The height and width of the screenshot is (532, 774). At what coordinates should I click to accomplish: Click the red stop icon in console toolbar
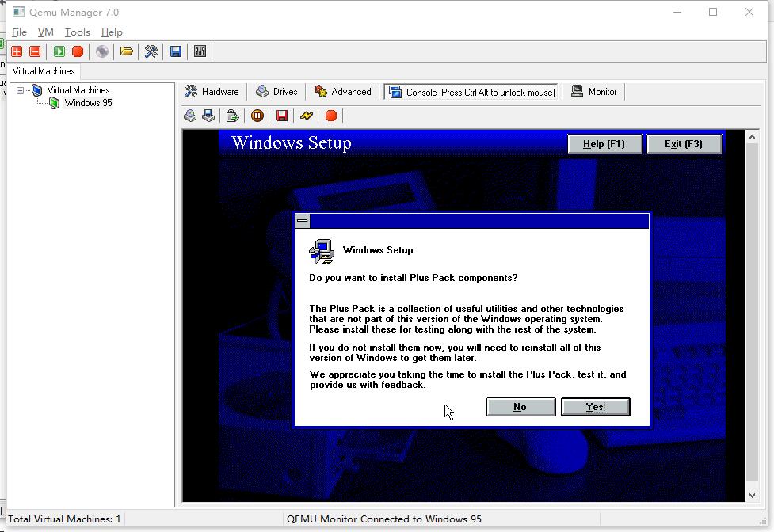pos(331,116)
